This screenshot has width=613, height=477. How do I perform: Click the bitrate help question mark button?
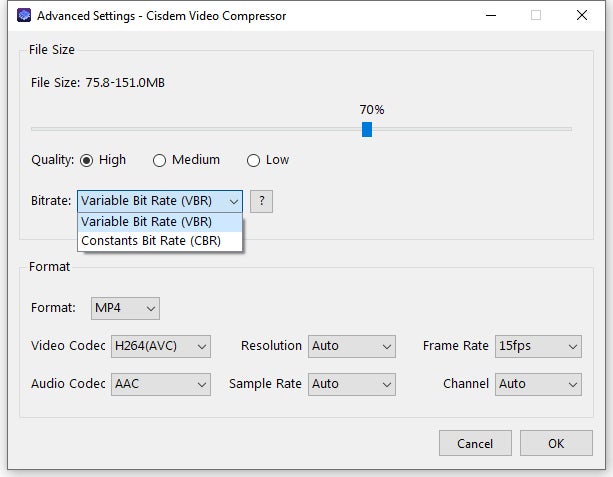coord(261,201)
